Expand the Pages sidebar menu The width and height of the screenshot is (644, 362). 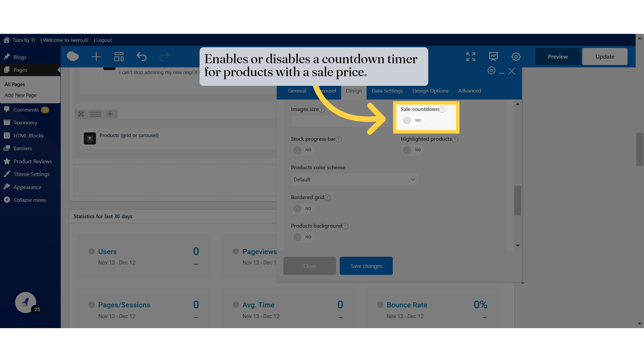(x=20, y=70)
